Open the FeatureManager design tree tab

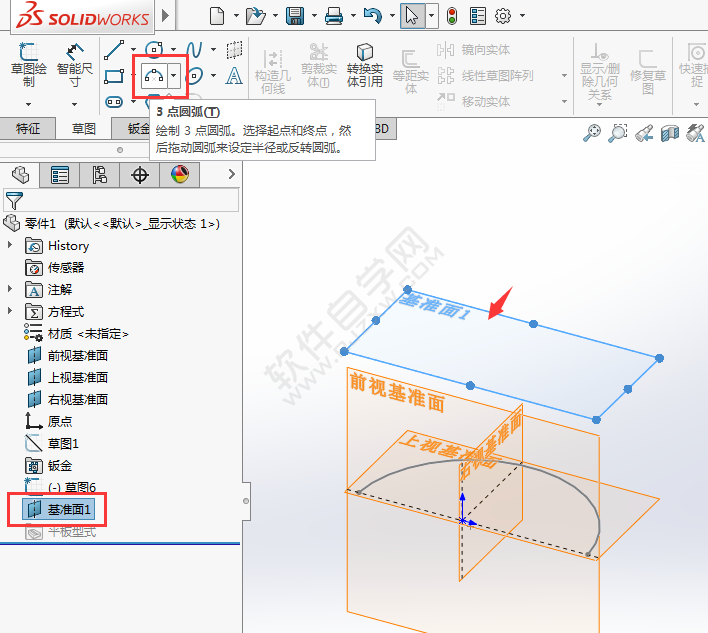coord(20,175)
